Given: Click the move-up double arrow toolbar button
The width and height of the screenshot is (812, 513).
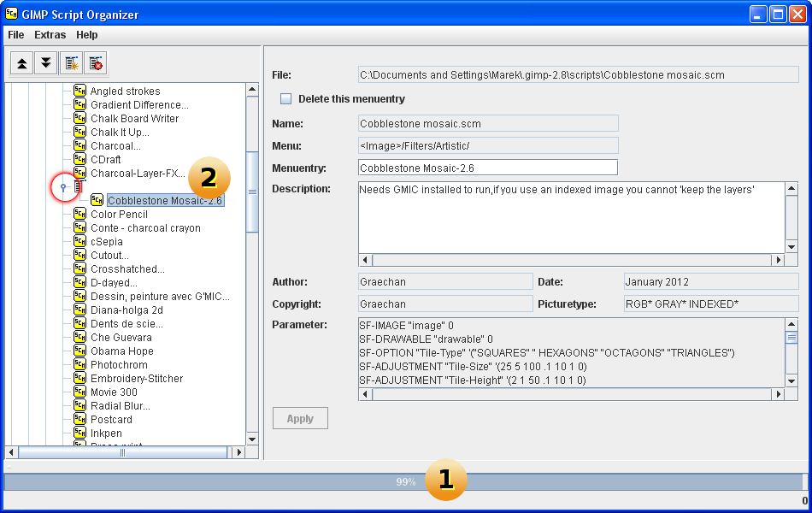Looking at the screenshot, I should [21, 64].
